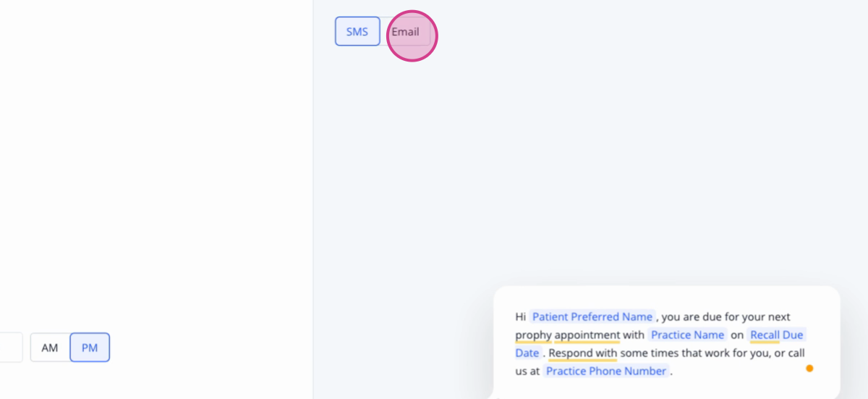The height and width of the screenshot is (399, 868).
Task: Click the underlined phrase 'Respond with'
Action: (x=582, y=353)
